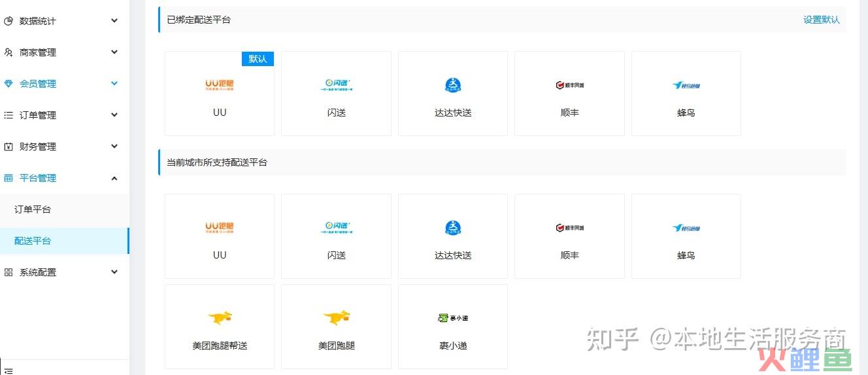Image resolution: width=868 pixels, height=375 pixels.
Task: Click the 财务管理 icon
Action: 8,147
